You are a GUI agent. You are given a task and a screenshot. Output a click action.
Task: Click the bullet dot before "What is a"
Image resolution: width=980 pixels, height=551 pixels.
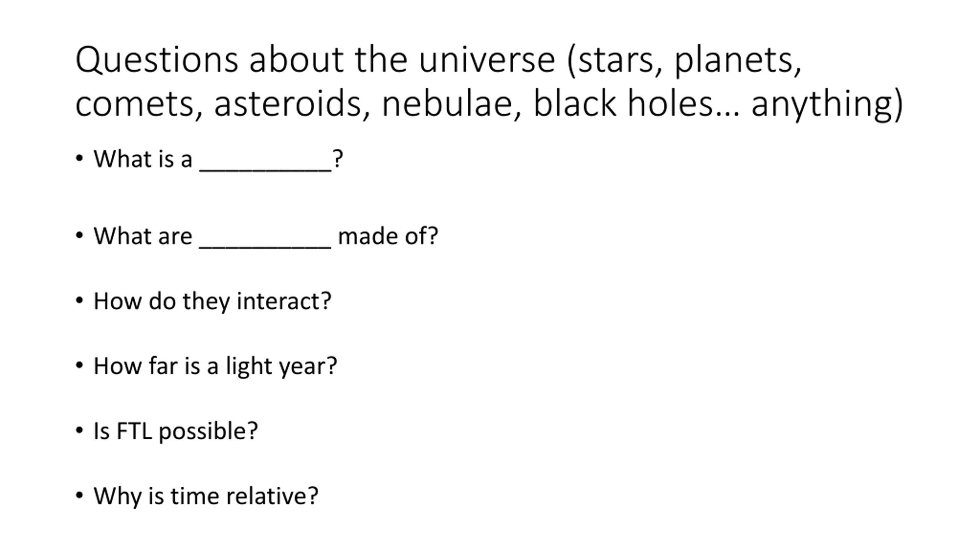(x=79, y=158)
